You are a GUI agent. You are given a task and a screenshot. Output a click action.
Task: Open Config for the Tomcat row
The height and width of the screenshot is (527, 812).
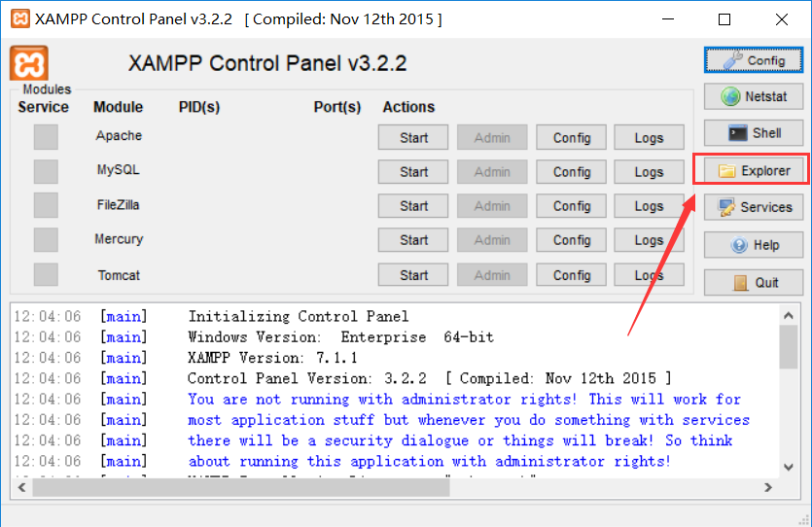point(571,274)
